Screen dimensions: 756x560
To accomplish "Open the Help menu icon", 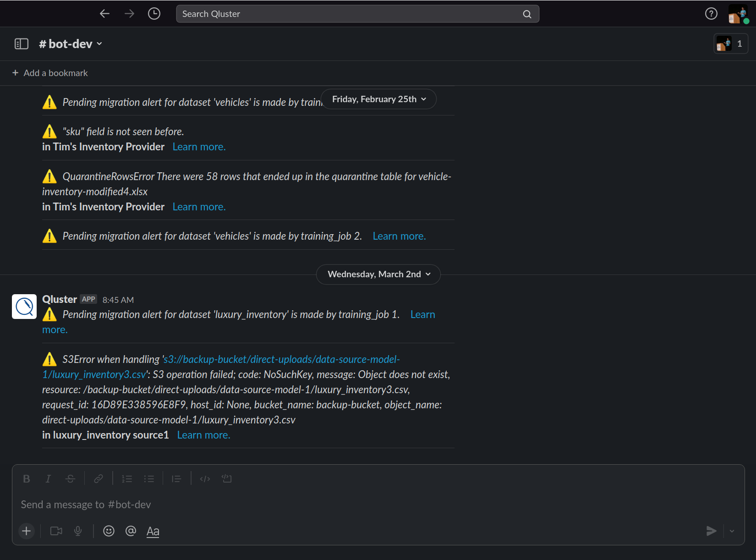I will (711, 14).
